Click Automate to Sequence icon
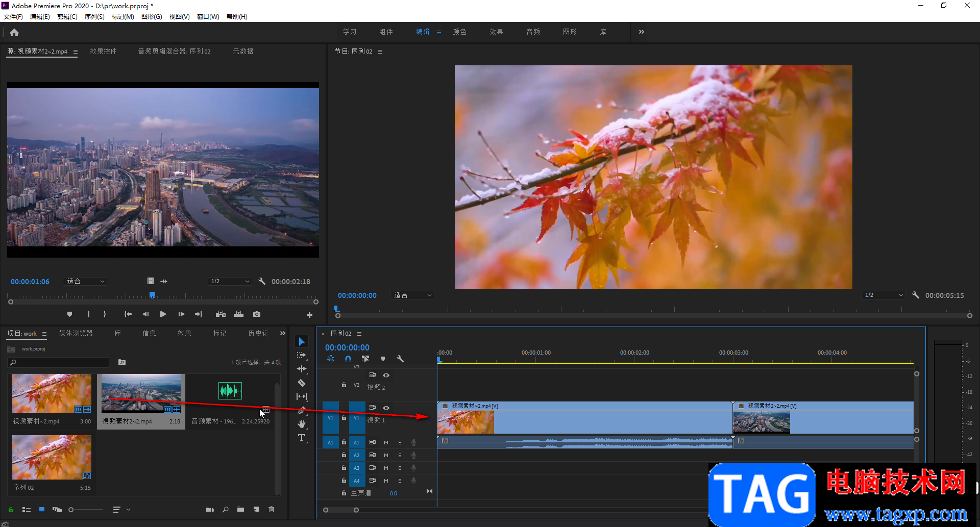The image size is (980, 527). tap(210, 510)
